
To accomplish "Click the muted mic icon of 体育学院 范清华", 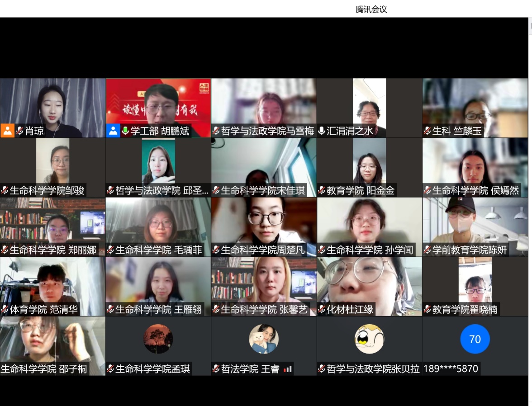I will [x=5, y=309].
